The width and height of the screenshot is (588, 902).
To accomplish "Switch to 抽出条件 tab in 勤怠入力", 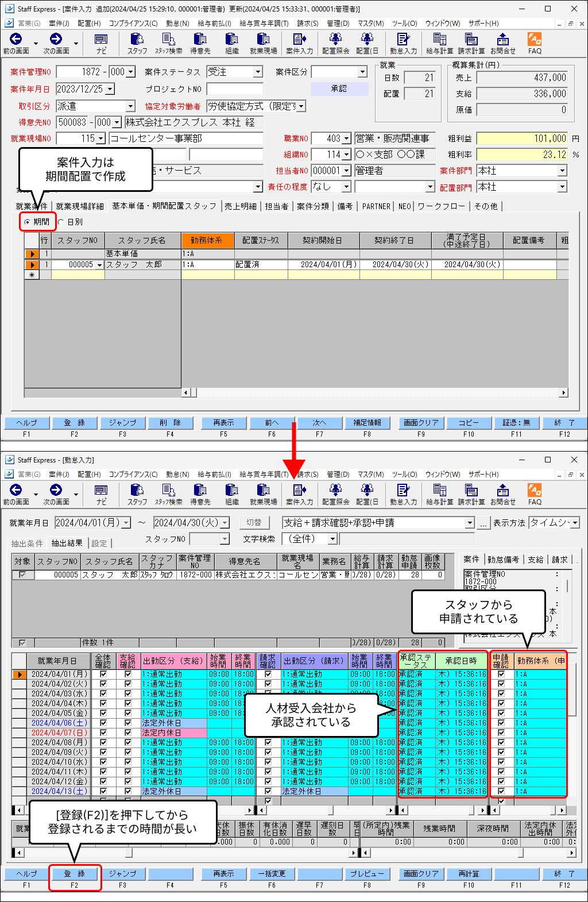I will (27, 543).
